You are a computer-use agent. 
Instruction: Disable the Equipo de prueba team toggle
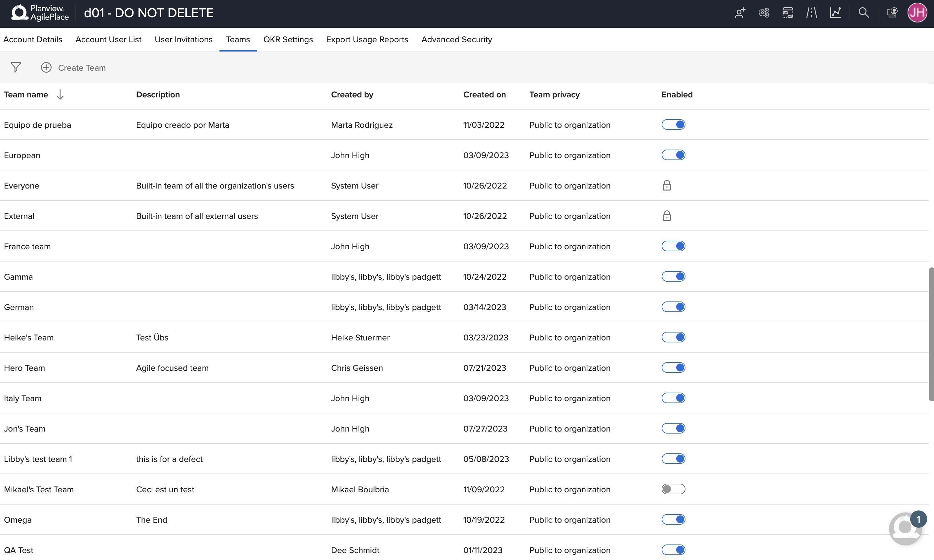673,125
